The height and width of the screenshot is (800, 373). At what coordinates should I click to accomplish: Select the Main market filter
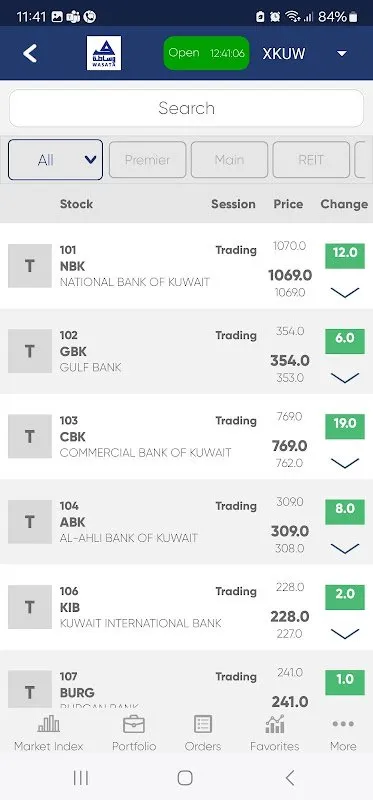click(229, 160)
